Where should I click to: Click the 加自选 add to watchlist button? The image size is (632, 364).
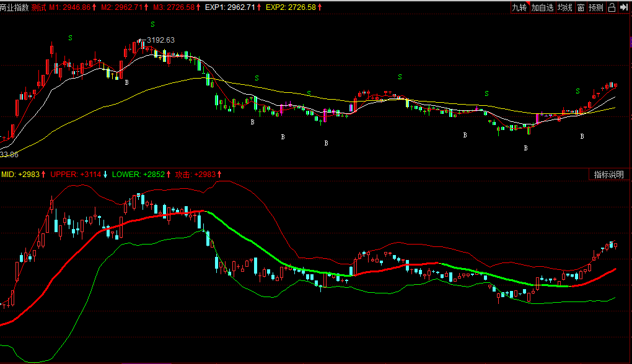tap(542, 7)
